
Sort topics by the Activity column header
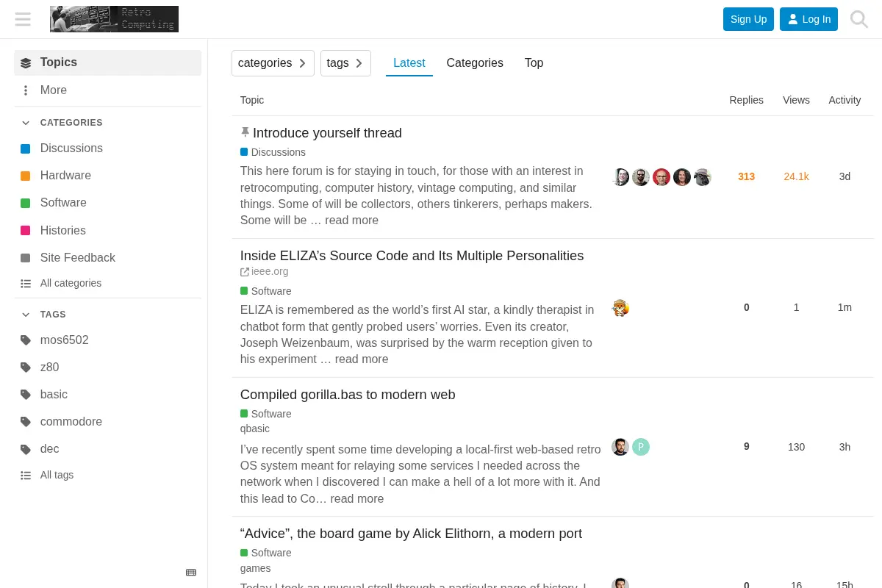coord(845,100)
